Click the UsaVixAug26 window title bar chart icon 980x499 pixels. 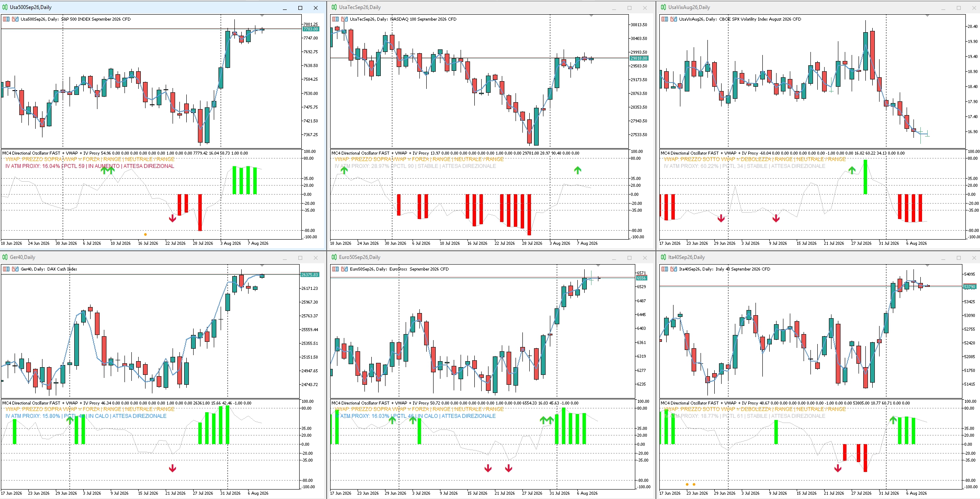pos(664,7)
